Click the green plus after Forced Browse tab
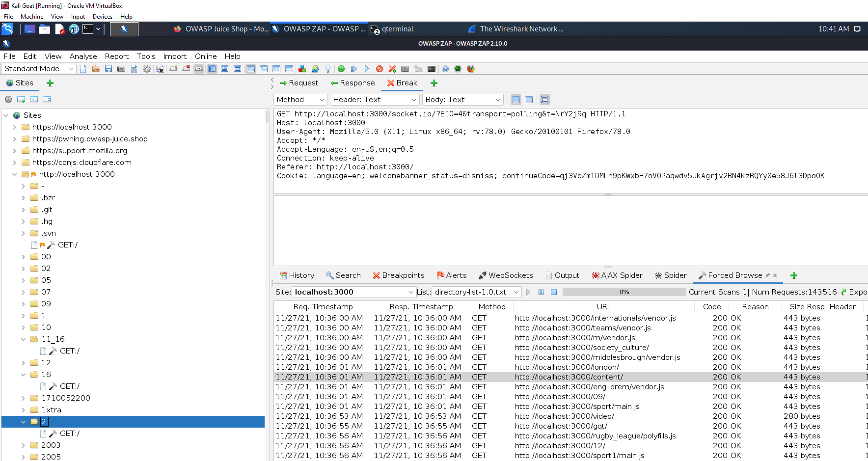 click(x=794, y=275)
